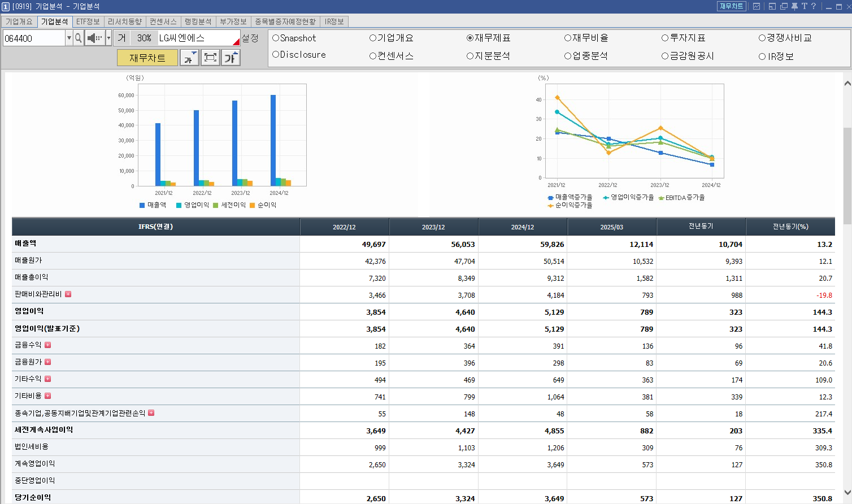Pin the window with pushpin icon
852x504 pixels.
click(x=794, y=6)
